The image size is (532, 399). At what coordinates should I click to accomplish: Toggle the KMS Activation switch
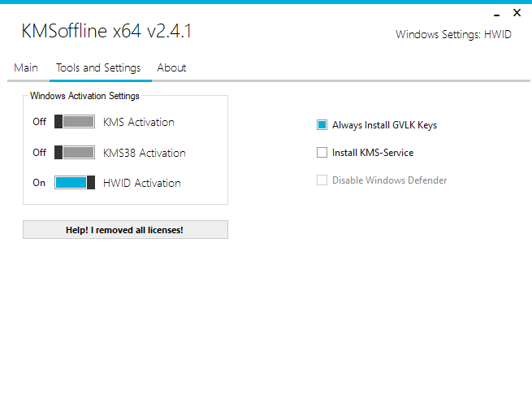pyautogui.click(x=75, y=122)
